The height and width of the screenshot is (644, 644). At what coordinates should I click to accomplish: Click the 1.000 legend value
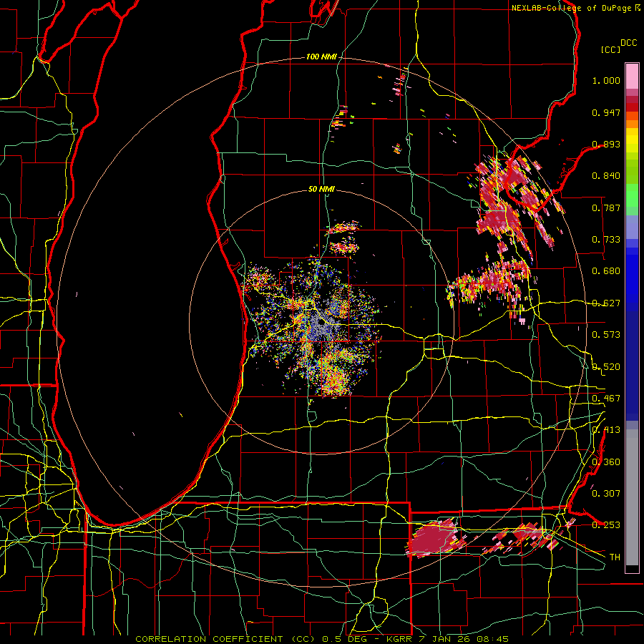click(606, 80)
